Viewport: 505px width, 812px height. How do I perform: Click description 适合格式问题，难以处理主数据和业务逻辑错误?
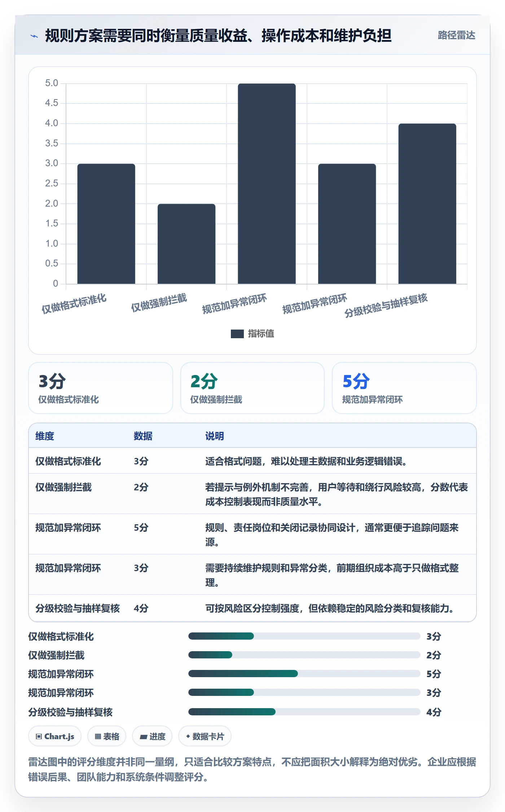(306, 461)
